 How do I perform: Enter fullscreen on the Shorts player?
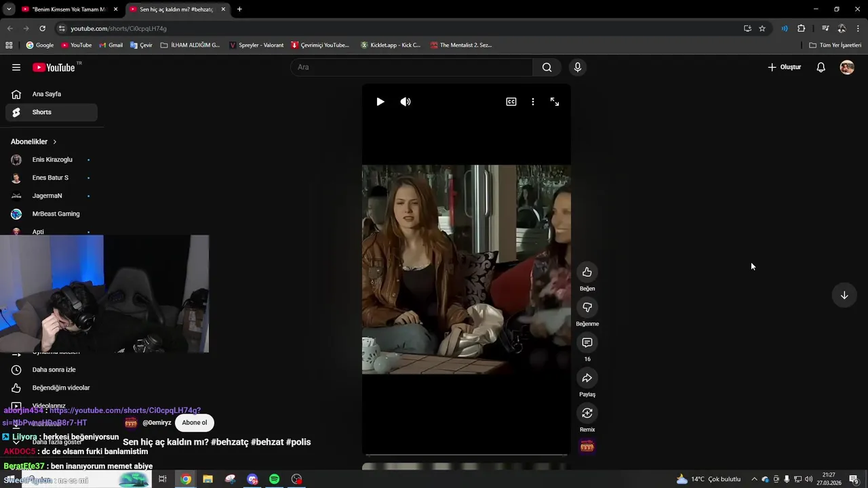pos(555,102)
